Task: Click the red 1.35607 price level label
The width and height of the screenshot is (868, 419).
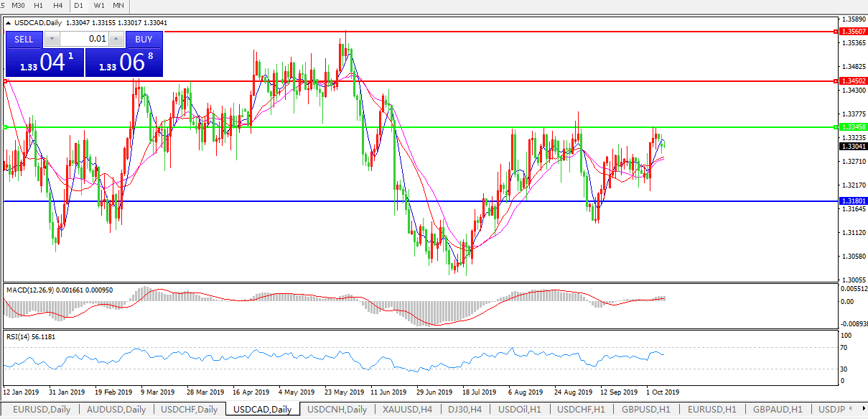Action: [853, 32]
